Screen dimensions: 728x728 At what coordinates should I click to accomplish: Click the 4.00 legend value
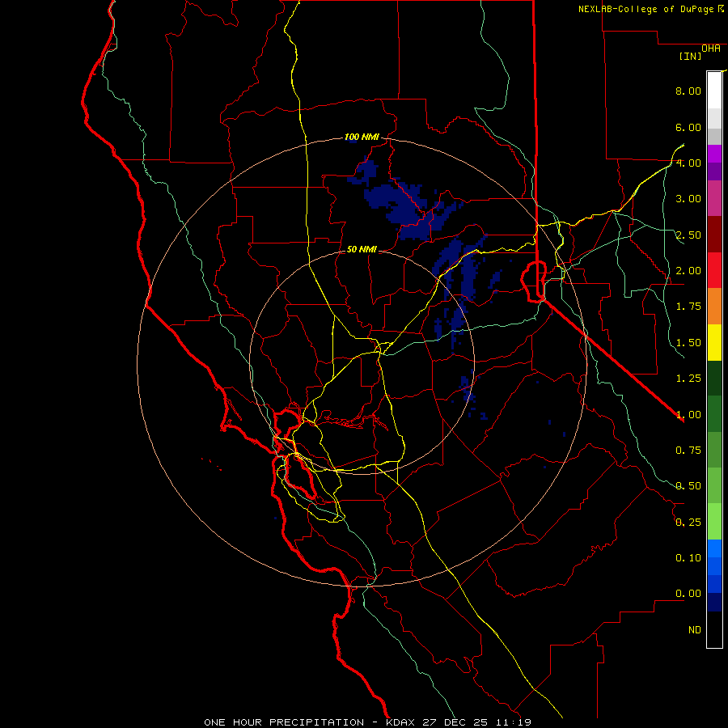688,163
